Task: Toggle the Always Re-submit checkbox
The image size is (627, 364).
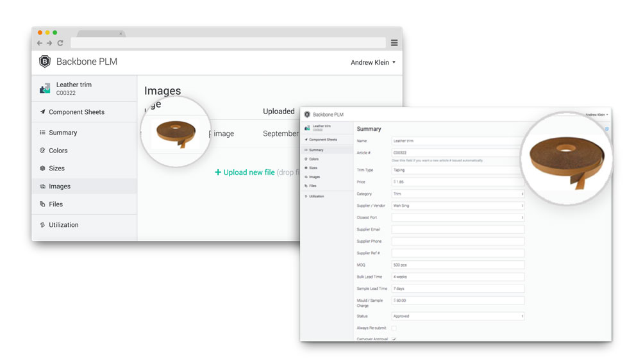Action: point(394,328)
